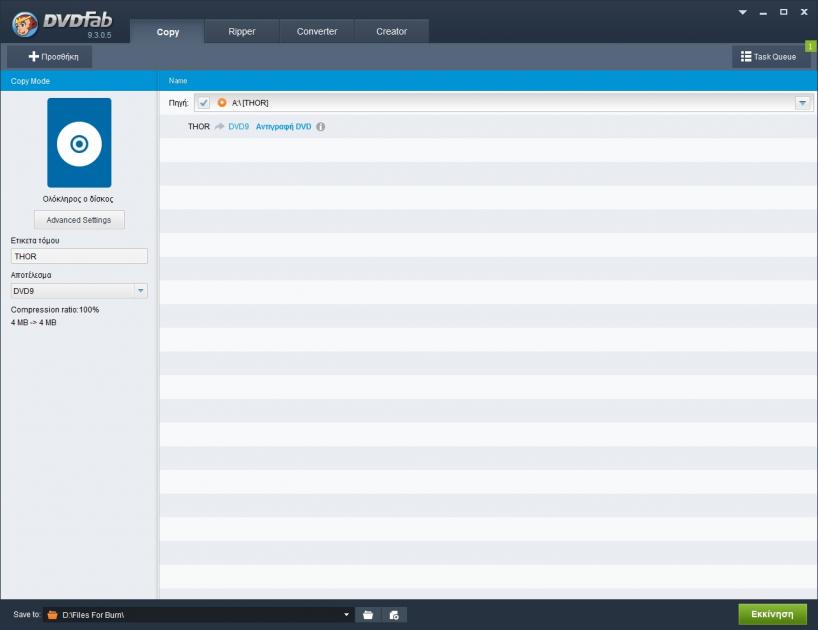Screen dimensions: 818x630
Task: Toggle the source checkbox beside A:\ [THOR]
Action: coord(203,103)
